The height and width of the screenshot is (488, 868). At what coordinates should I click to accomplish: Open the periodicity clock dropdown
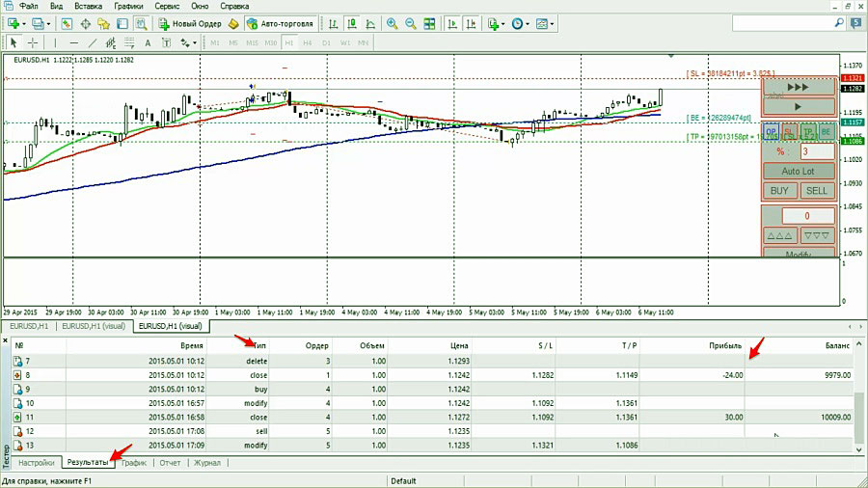527,23
